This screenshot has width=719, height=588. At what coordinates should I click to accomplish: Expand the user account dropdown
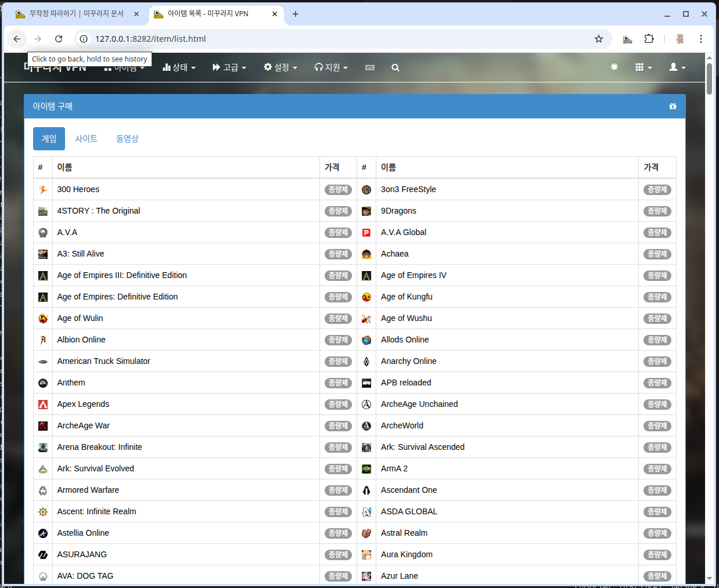(677, 67)
